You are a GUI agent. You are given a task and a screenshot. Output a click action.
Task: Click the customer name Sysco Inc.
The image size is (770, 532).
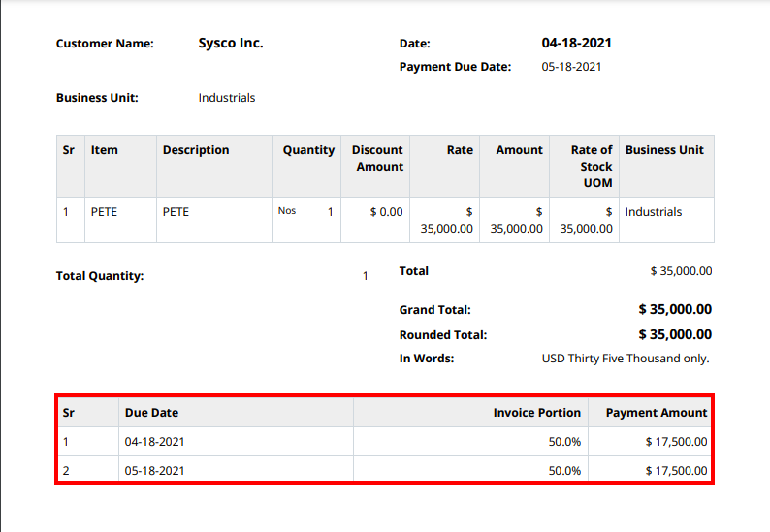point(231,44)
